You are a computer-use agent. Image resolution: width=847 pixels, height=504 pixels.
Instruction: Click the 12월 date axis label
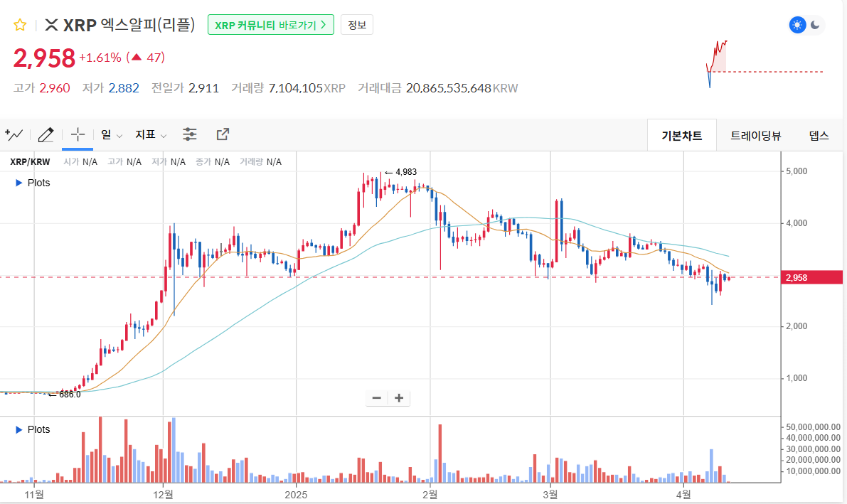163,494
